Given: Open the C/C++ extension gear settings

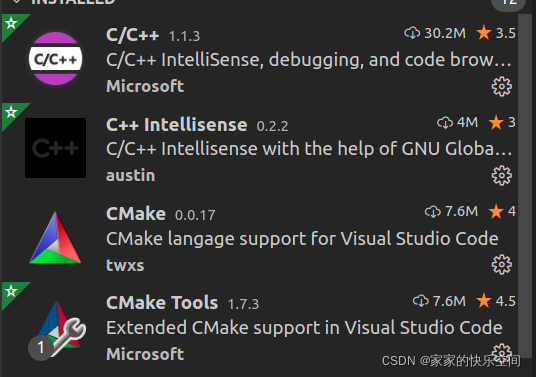Looking at the screenshot, I should tap(501, 86).
